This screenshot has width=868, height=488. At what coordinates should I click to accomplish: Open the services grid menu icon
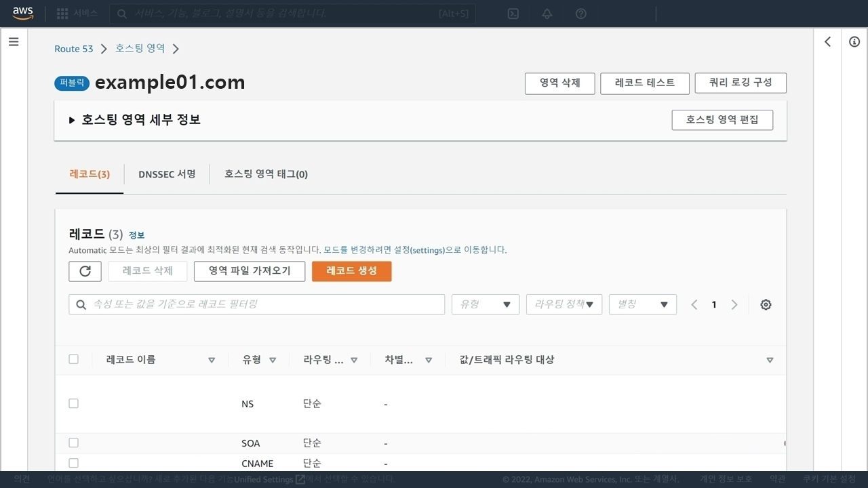(62, 14)
